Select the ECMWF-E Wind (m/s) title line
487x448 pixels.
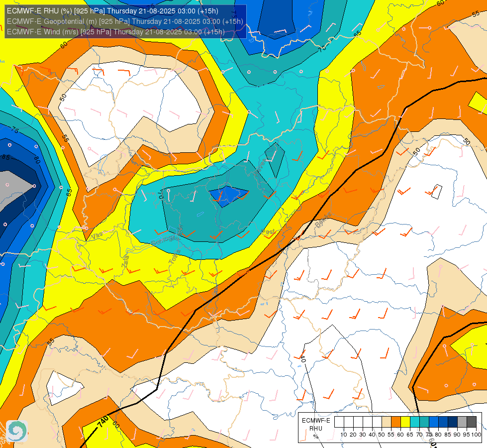coord(115,32)
